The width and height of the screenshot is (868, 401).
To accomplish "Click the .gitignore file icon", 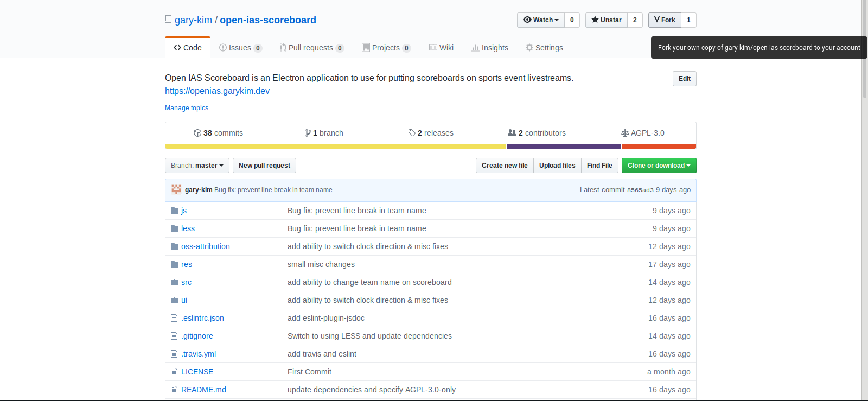I will (174, 336).
